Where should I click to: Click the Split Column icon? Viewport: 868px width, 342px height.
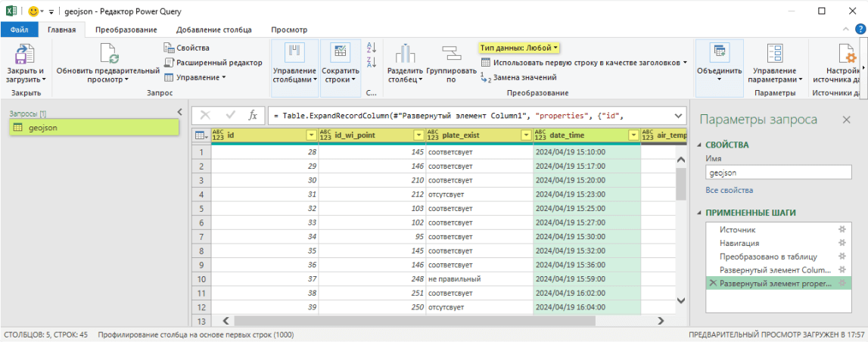pos(406,53)
